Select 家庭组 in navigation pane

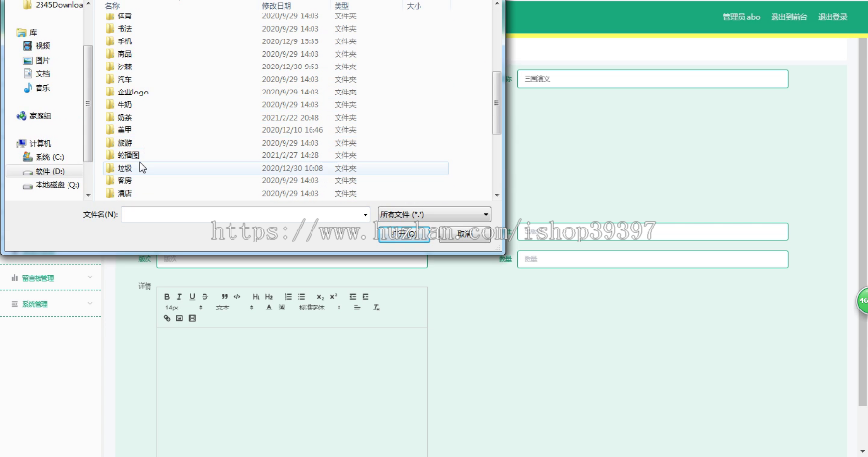tap(34, 116)
